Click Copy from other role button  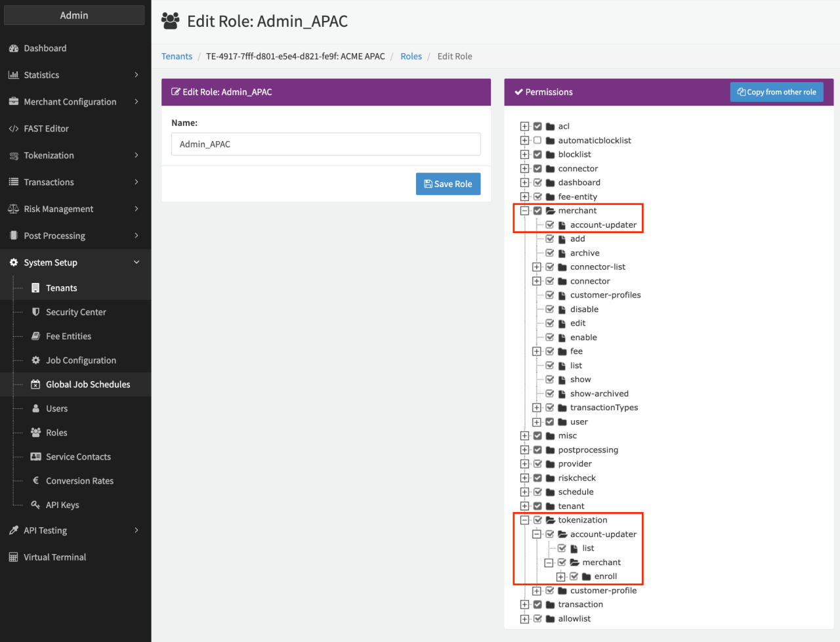point(777,92)
